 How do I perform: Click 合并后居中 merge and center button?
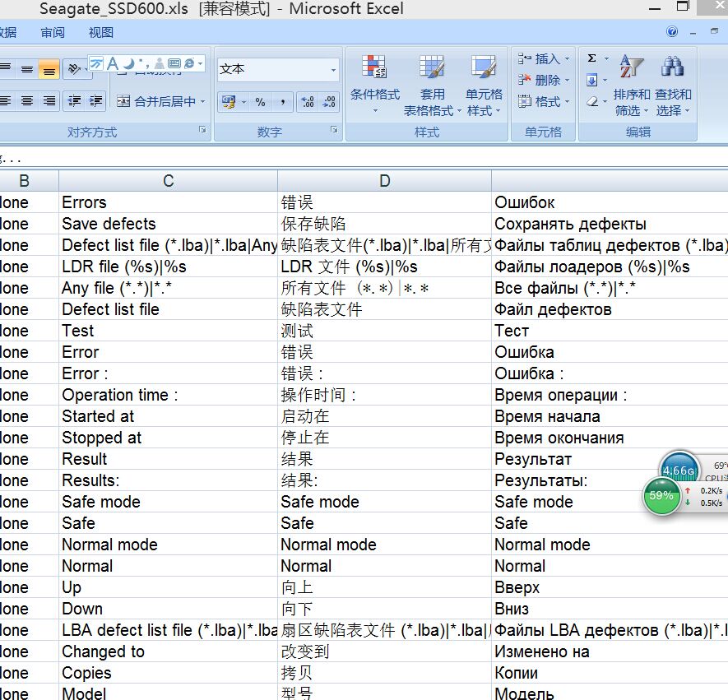pos(156,101)
